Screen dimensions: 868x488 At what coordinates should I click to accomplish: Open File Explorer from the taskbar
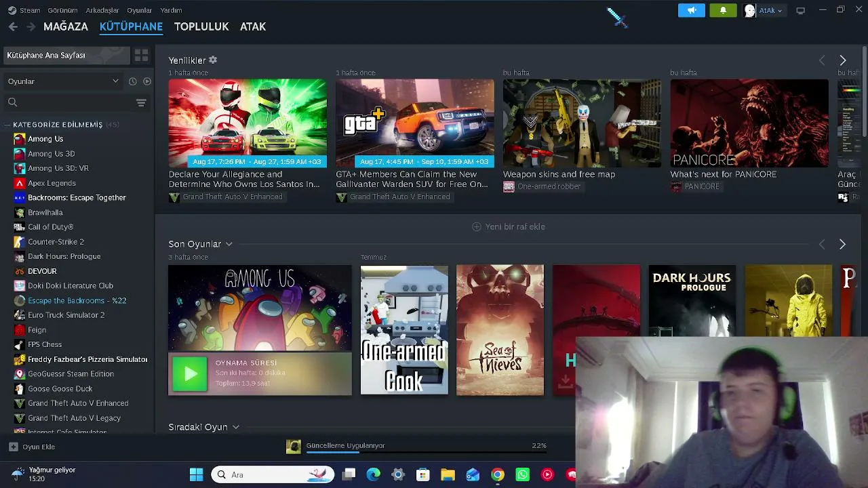pyautogui.click(x=448, y=474)
